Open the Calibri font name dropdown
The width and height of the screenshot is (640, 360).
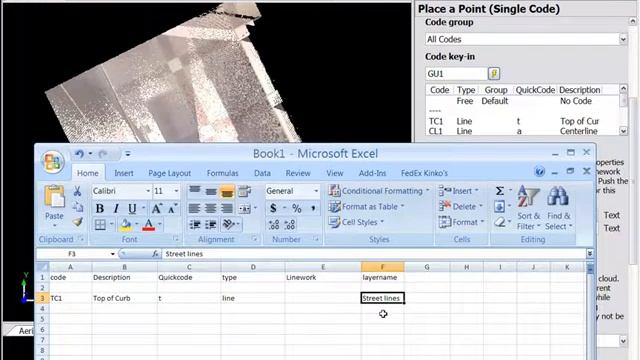click(x=148, y=191)
